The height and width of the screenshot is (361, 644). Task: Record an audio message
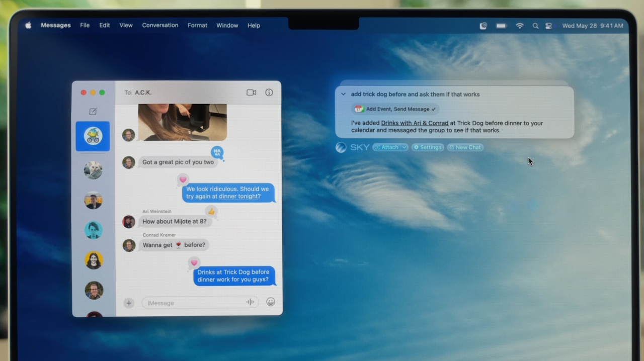250,302
